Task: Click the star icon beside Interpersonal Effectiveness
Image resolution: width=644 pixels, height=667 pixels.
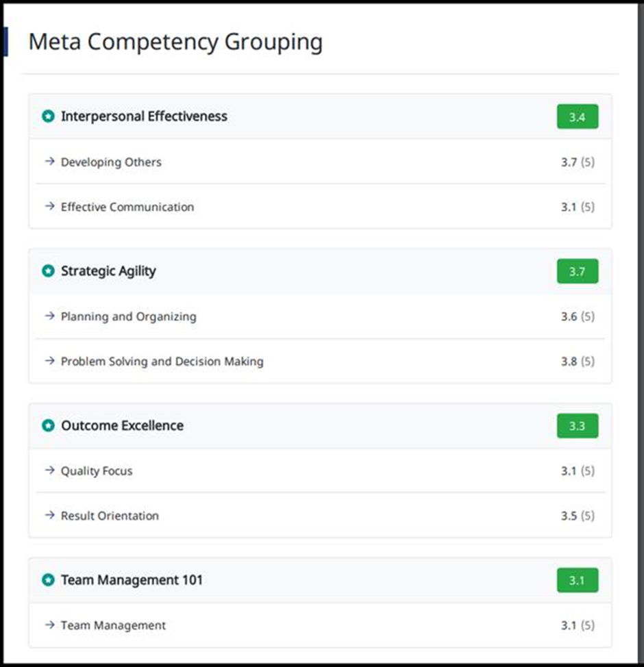Action: coord(48,116)
